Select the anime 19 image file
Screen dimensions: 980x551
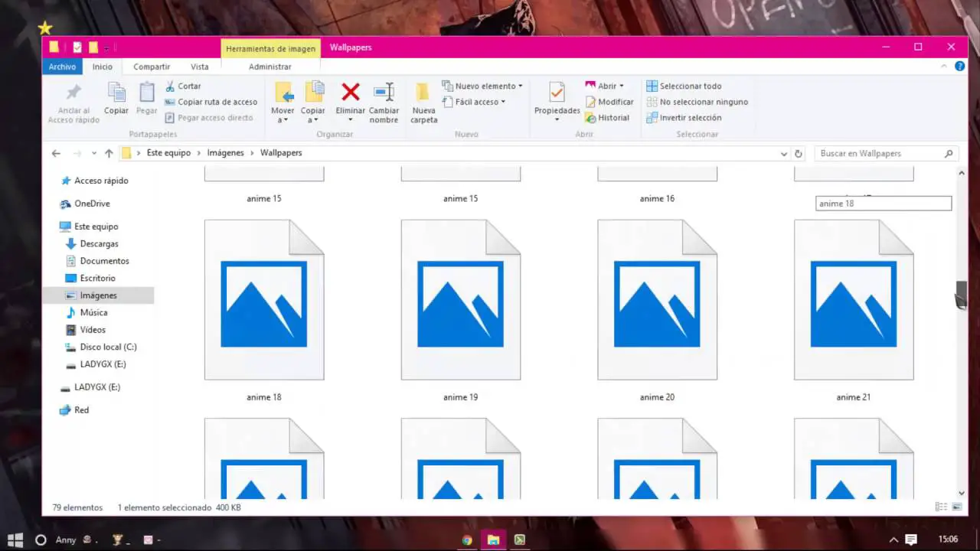pyautogui.click(x=461, y=310)
